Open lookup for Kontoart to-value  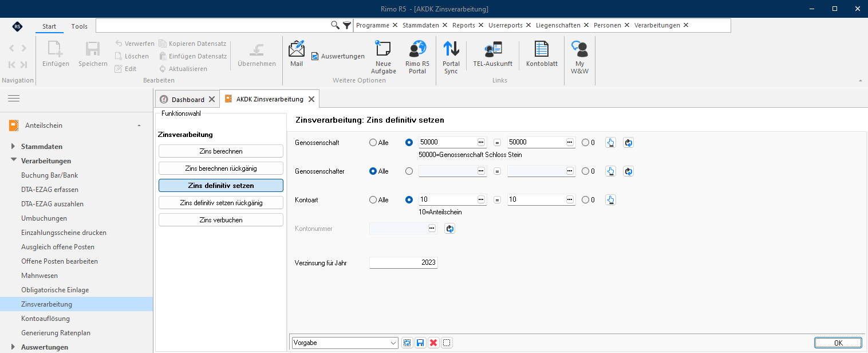(570, 199)
